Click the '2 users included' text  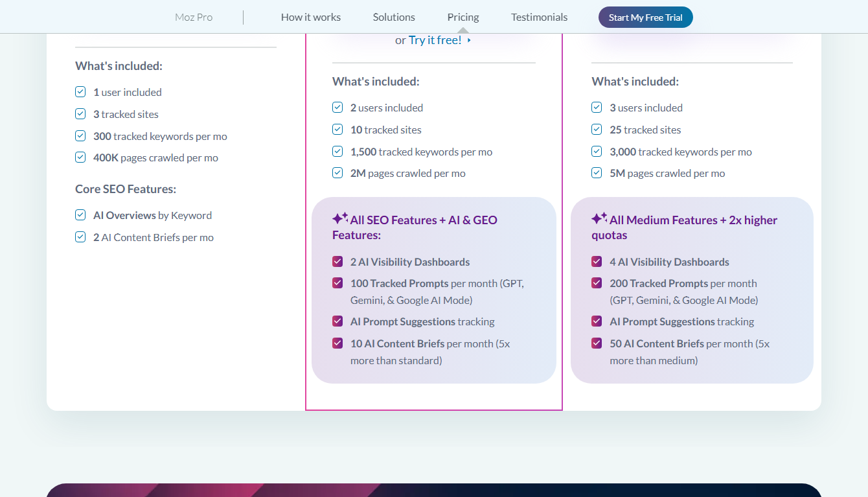tap(387, 108)
